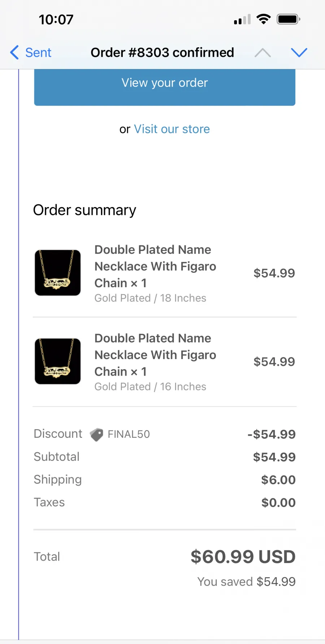Screen dimensions: 325x644
Task: Tap the back chevron icon
Action: (14, 53)
